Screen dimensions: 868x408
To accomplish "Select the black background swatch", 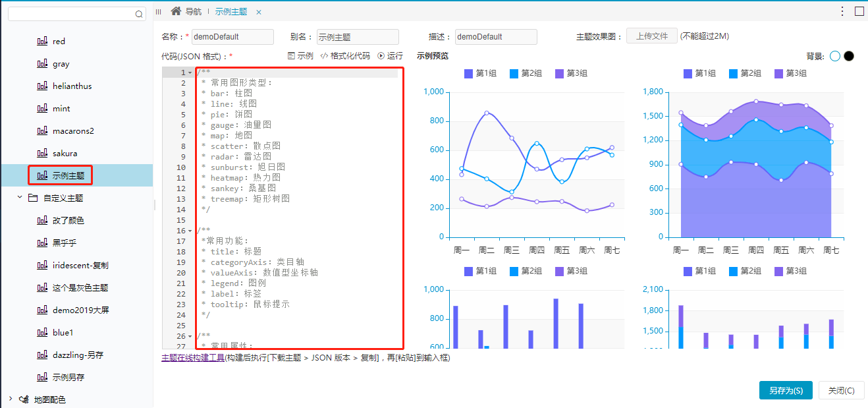I will 849,56.
